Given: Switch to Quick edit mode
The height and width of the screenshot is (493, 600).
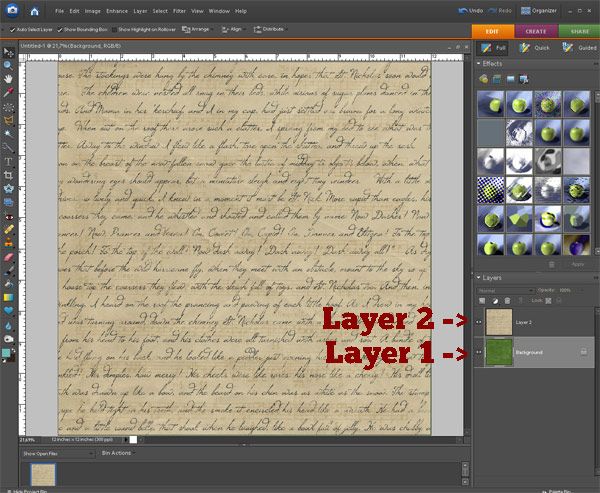Looking at the screenshot, I should (534, 48).
